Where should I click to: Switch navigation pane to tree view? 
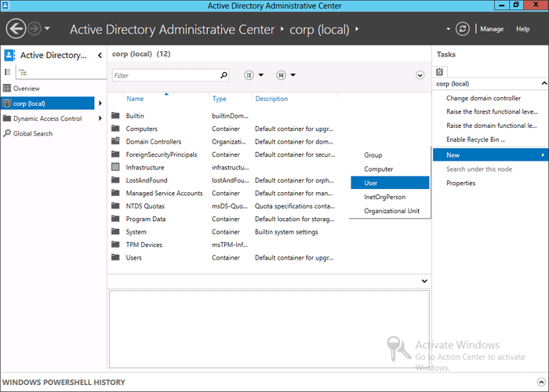[x=23, y=72]
